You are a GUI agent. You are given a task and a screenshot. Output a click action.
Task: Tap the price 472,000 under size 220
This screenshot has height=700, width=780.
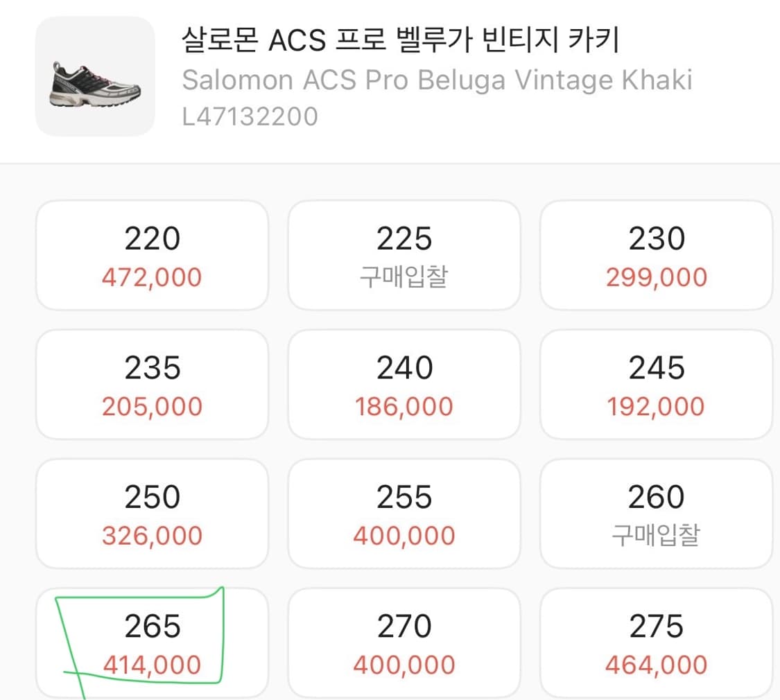click(151, 277)
